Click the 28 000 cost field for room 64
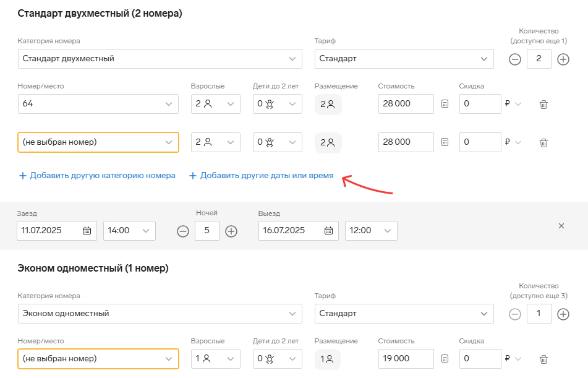Screen dimensions: 588x378 (x=406, y=104)
